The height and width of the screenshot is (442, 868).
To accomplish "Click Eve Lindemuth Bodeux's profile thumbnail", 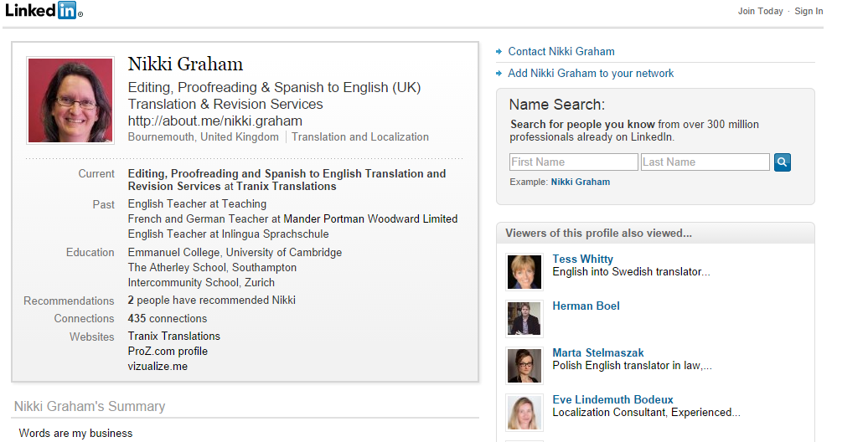I will coord(524,413).
